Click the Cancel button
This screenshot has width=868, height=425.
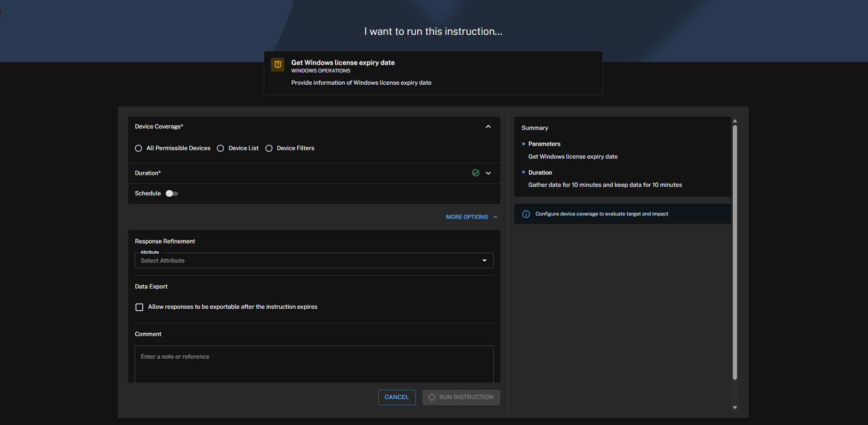coord(397,397)
